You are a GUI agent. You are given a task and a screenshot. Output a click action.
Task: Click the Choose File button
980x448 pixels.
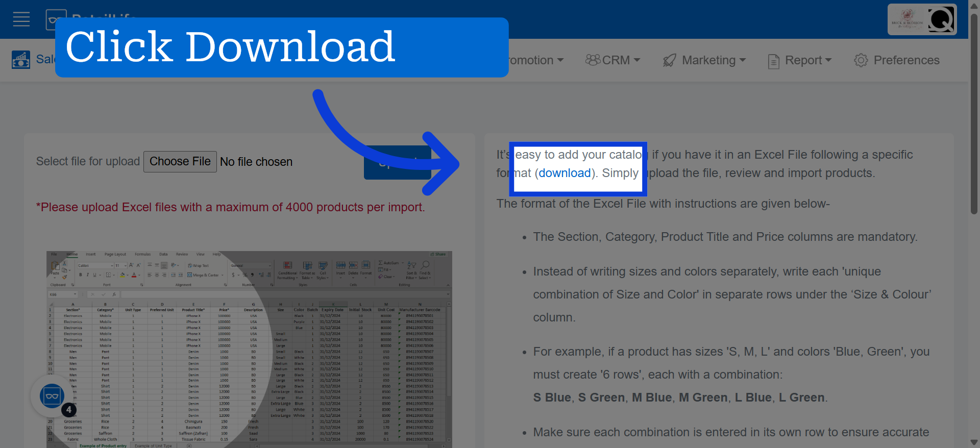click(180, 162)
